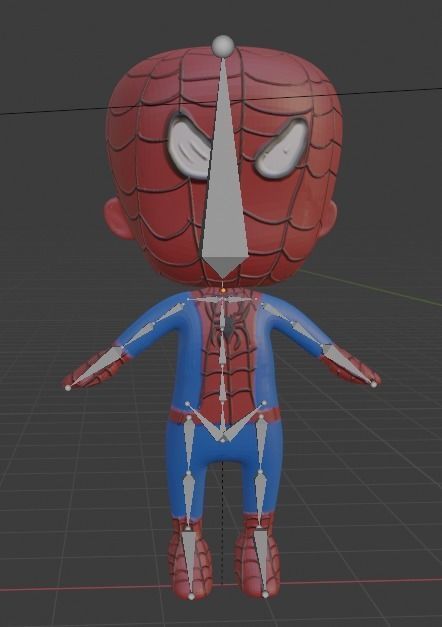Click the knee joint on screen-left leg
The width and height of the screenshot is (442, 627).
[x=188, y=473]
